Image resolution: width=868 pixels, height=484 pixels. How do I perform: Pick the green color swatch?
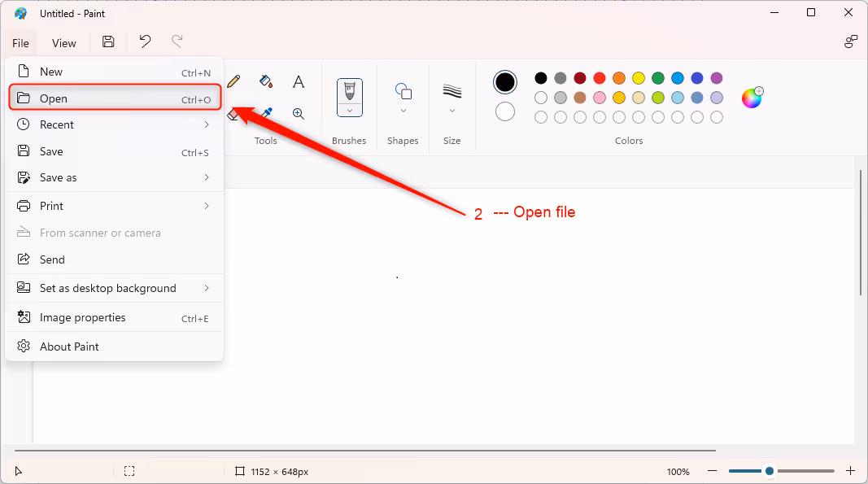(x=657, y=78)
